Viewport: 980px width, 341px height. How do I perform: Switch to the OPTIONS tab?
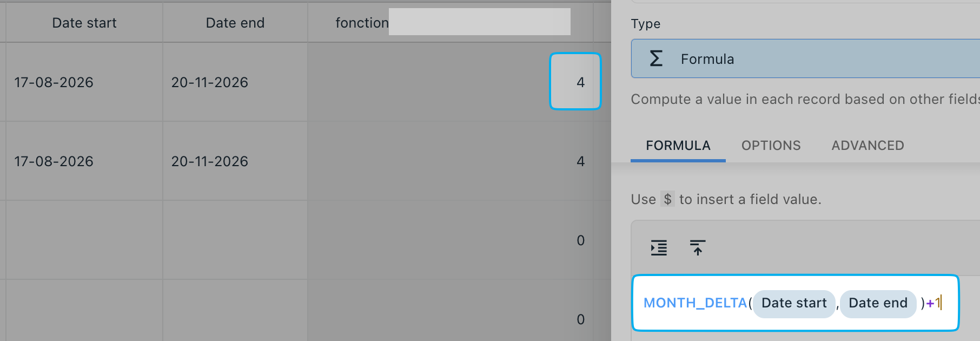771,146
